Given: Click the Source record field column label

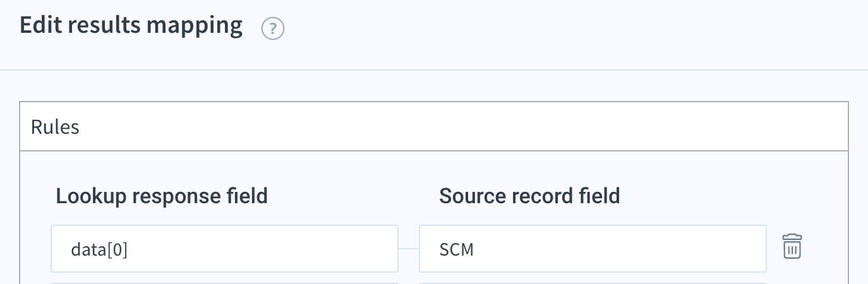Looking at the screenshot, I should (x=529, y=196).
